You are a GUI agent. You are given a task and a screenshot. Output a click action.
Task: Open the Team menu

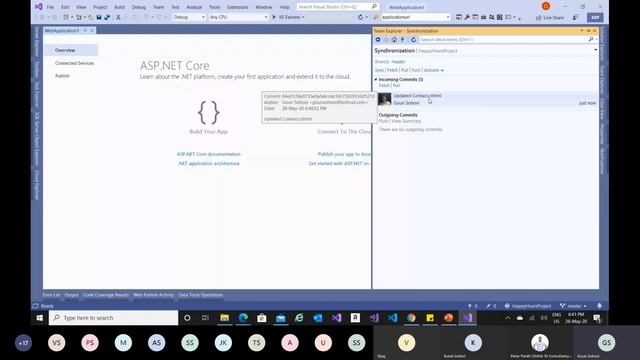pos(158,7)
